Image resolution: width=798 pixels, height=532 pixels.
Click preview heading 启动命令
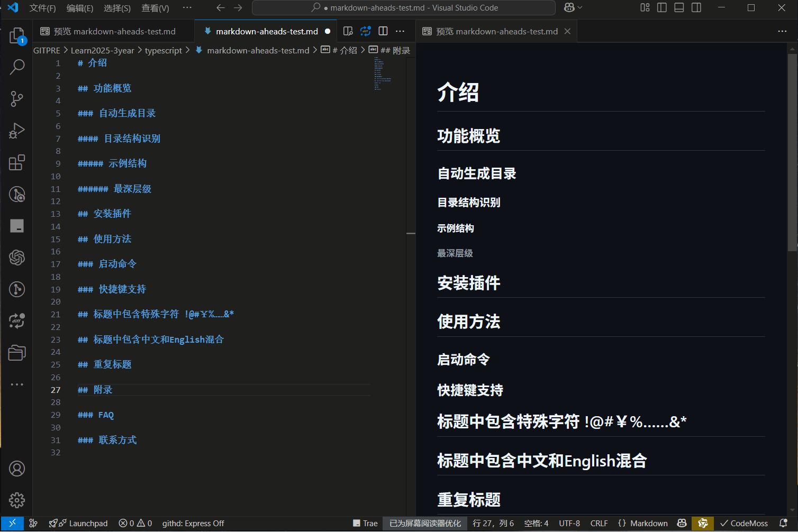464,360
